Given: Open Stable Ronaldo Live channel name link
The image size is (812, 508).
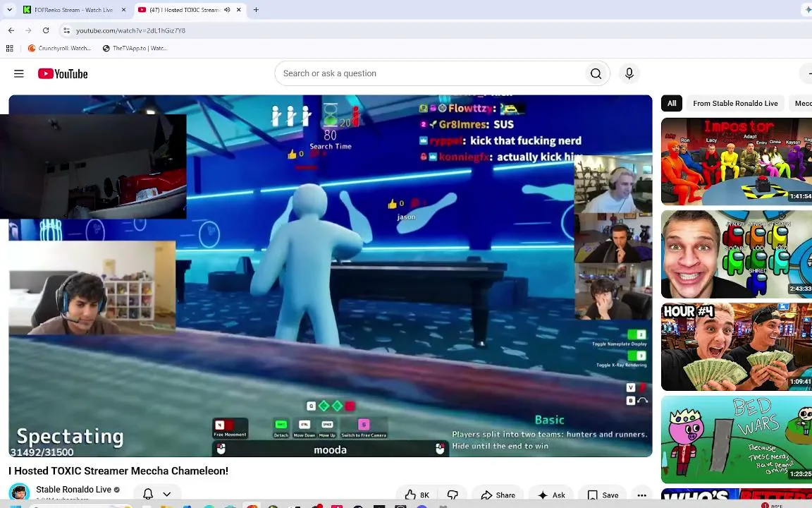Looking at the screenshot, I should (x=73, y=490).
